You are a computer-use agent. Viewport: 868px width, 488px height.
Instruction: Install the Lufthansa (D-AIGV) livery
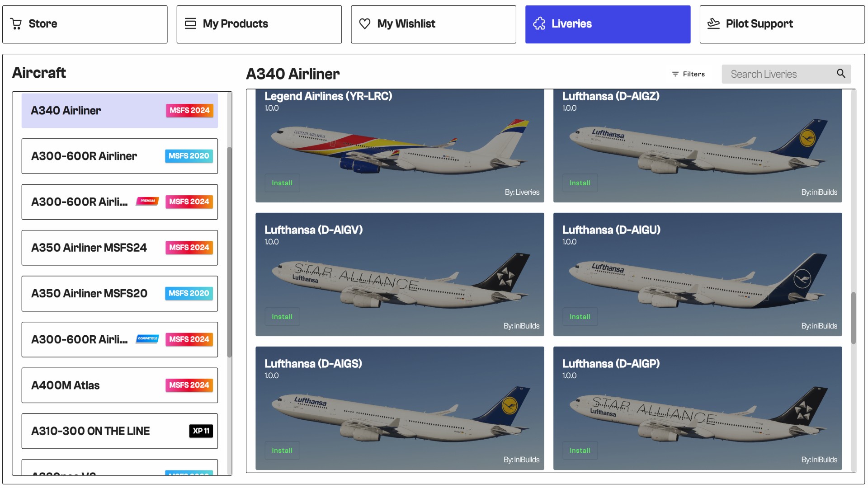coord(282,317)
